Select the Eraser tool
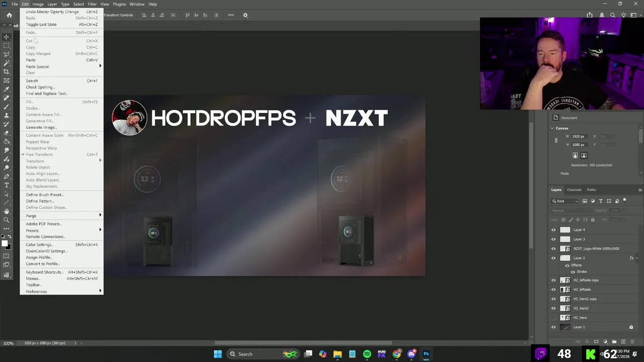The width and height of the screenshot is (644, 362). [x=7, y=133]
